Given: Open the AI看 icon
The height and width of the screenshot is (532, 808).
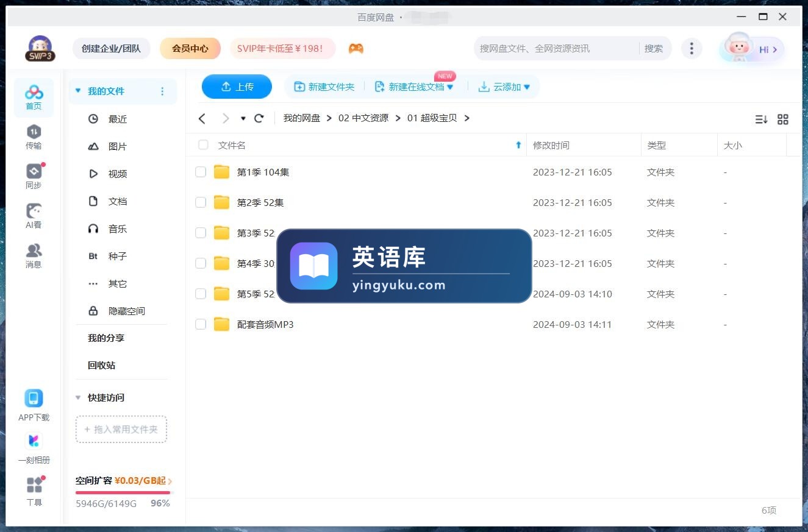Looking at the screenshot, I should 34,216.
